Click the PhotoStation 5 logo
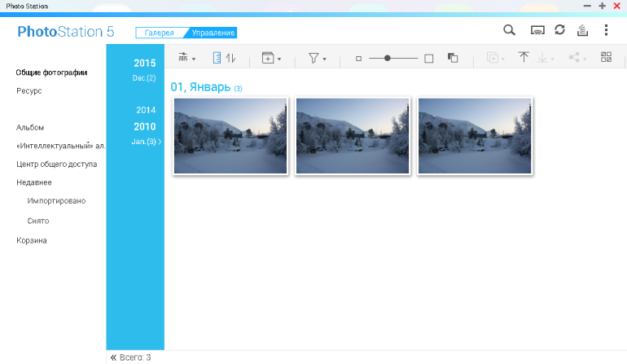 (66, 32)
